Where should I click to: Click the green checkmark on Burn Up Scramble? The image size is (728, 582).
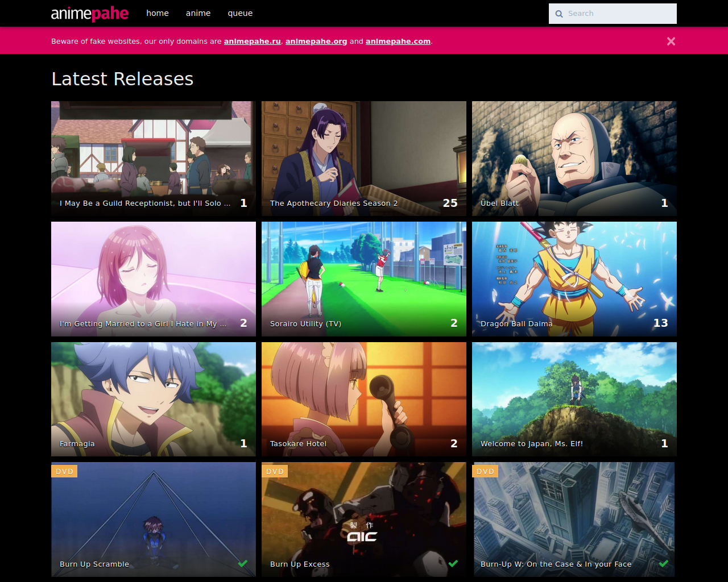tap(243, 563)
